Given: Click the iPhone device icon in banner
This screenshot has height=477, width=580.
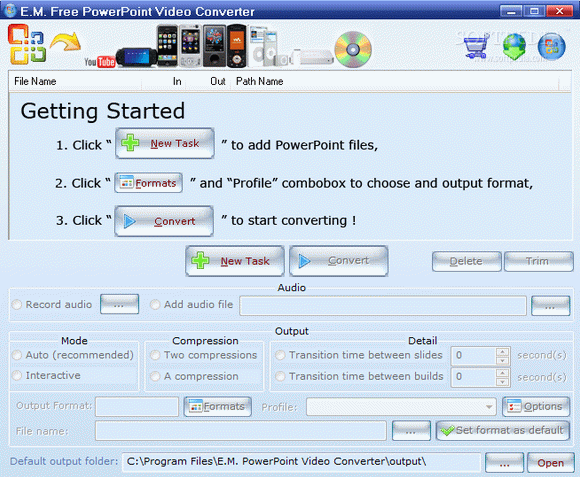Looking at the screenshot, I should (167, 46).
